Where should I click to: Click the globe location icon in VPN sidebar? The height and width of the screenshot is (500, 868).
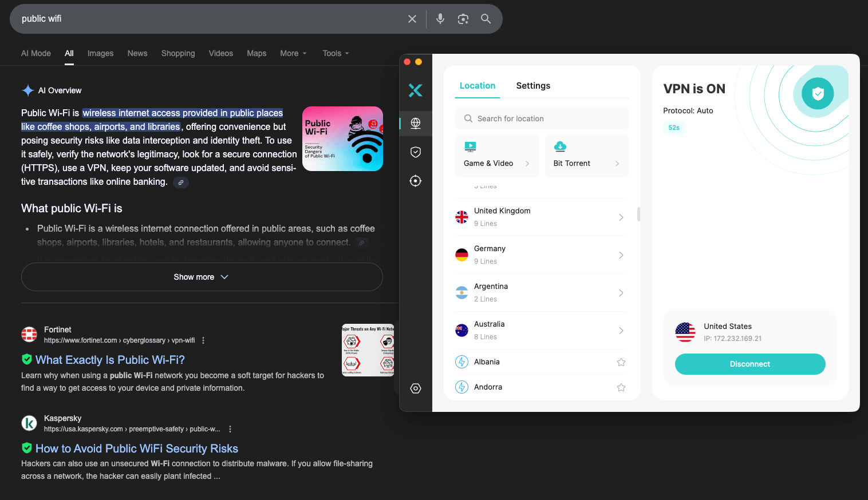(x=416, y=123)
